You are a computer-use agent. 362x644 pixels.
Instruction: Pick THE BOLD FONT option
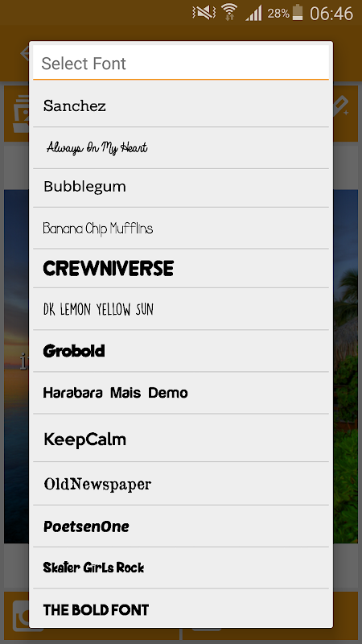click(x=181, y=609)
